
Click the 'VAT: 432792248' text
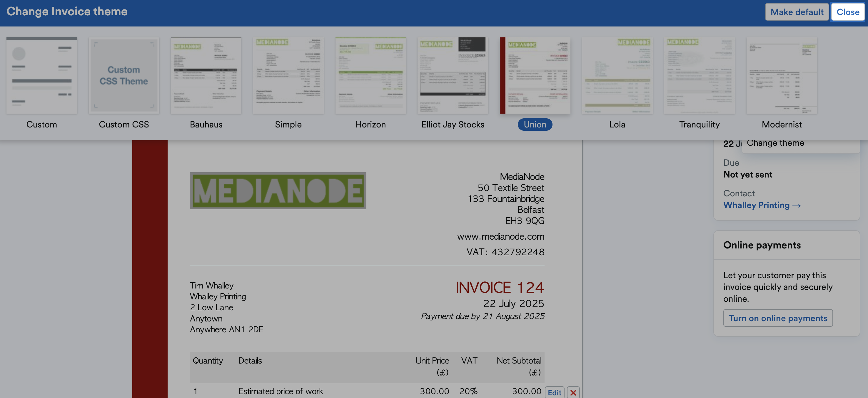point(505,252)
